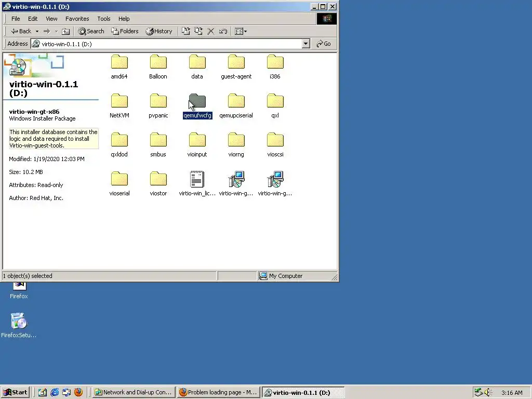Open the Views dropdown button

tap(241, 31)
